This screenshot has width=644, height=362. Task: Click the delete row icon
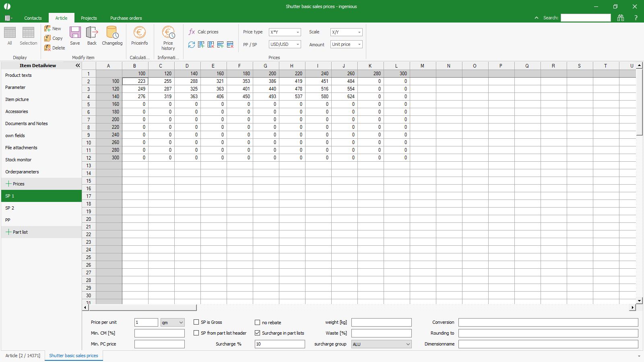pos(230,45)
